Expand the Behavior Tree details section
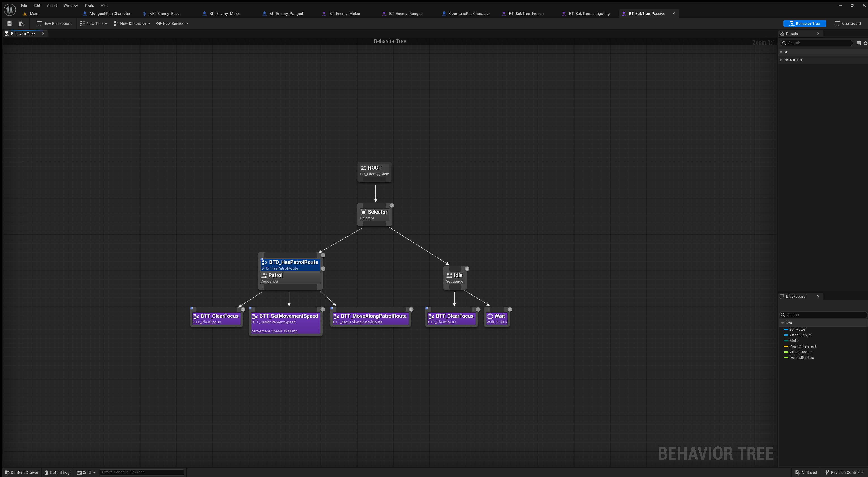This screenshot has height=477, width=868. click(781, 60)
